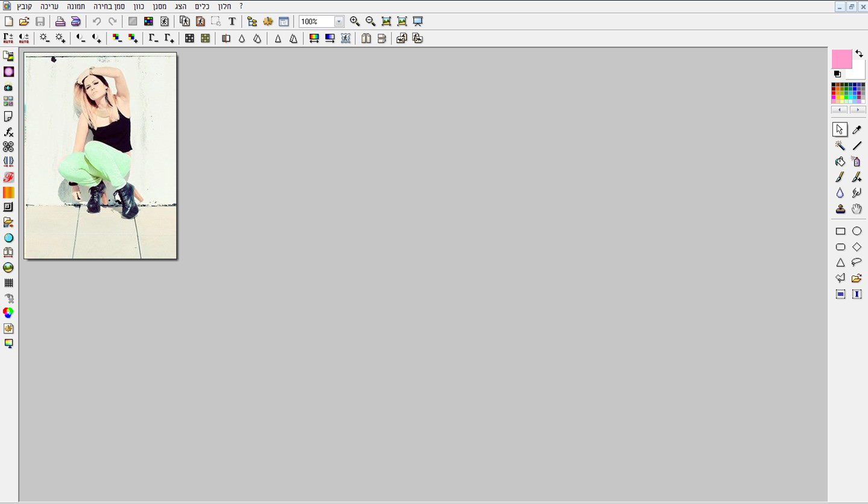Viewport: 868px width, 504px height.
Task: Click the opened photo of the woman
Action: click(100, 156)
